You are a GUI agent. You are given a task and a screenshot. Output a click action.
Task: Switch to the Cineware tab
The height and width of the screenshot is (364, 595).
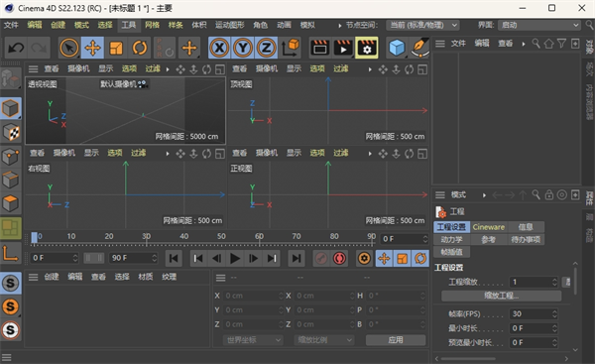click(489, 227)
